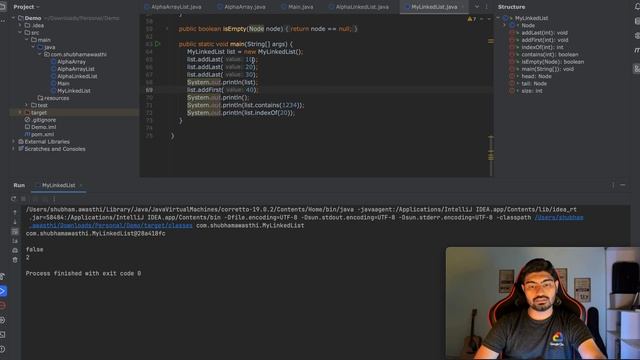Open .gitignore file
The height and width of the screenshot is (360, 640).
[x=44, y=120]
